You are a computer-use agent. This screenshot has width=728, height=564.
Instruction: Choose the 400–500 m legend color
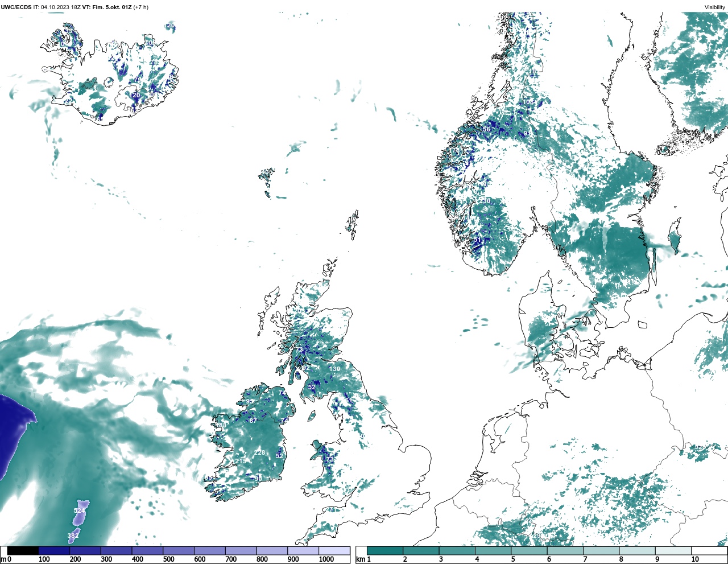[148, 551]
